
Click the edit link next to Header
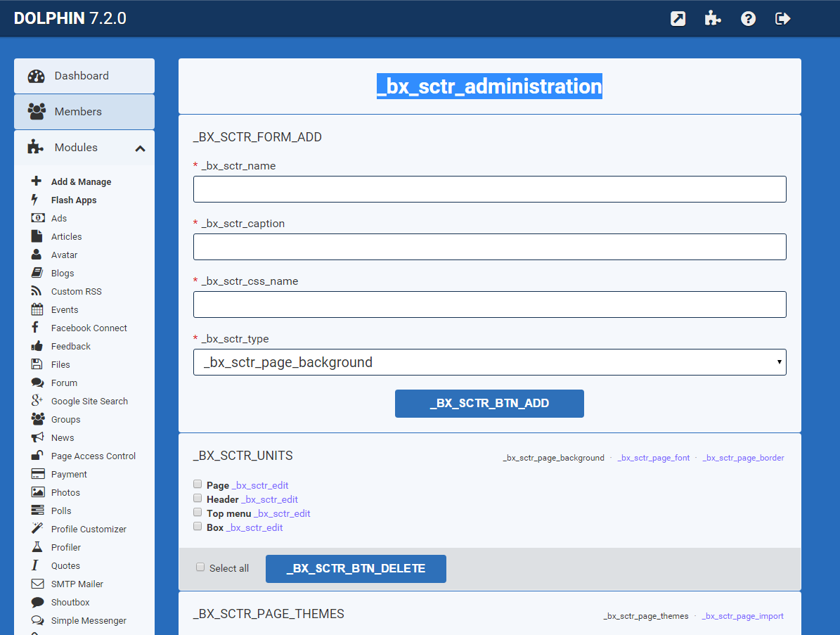[x=269, y=499]
